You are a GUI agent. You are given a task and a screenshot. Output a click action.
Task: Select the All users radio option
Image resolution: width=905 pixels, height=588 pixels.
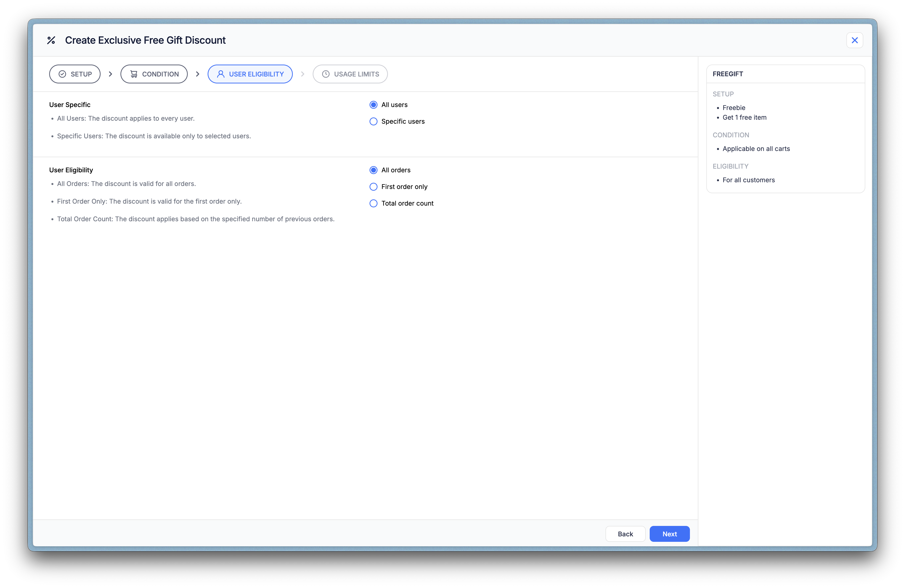click(374, 105)
